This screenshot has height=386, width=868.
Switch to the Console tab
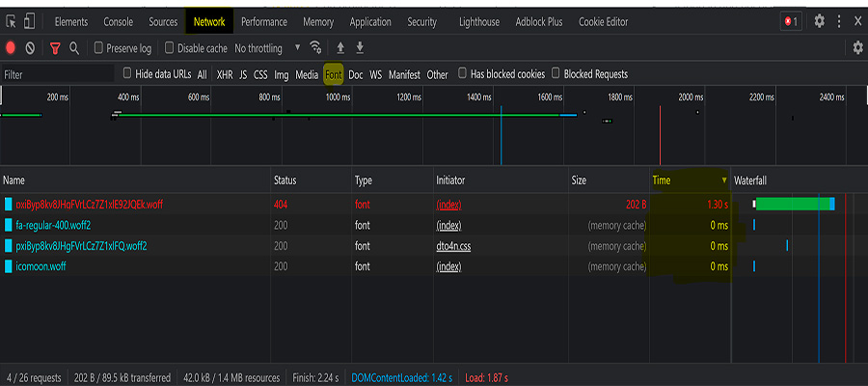118,21
